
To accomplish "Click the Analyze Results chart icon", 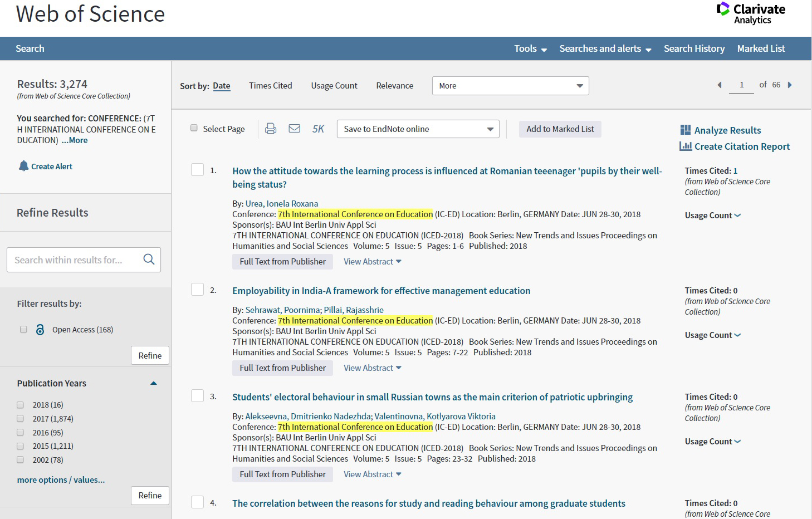I will pyautogui.click(x=686, y=130).
